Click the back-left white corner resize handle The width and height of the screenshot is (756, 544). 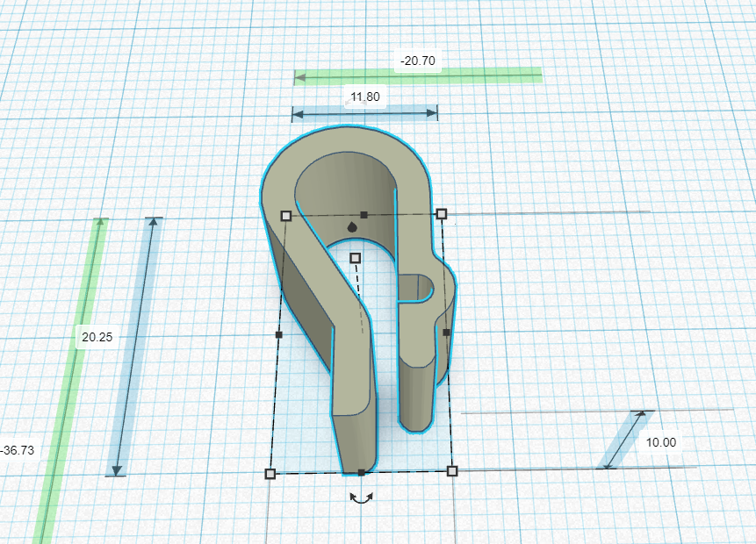pos(286,215)
